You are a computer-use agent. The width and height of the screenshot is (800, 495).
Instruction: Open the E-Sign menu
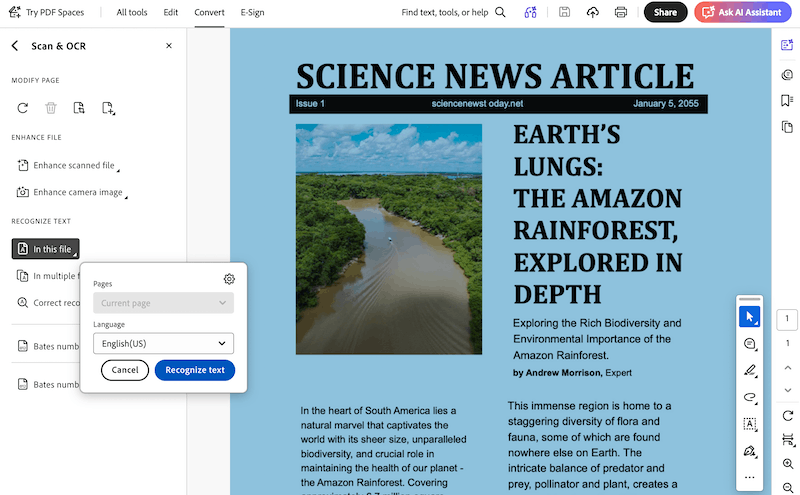[x=252, y=12]
